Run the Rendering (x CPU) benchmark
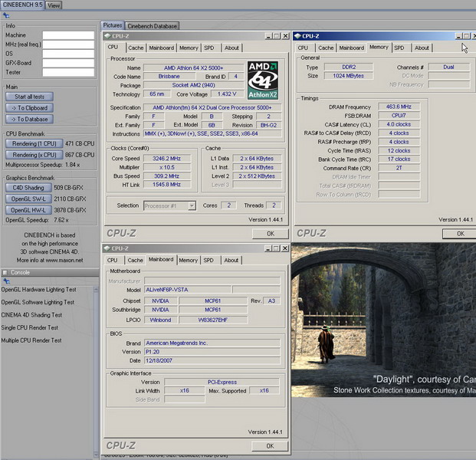This screenshot has height=460, width=476. 35,154
